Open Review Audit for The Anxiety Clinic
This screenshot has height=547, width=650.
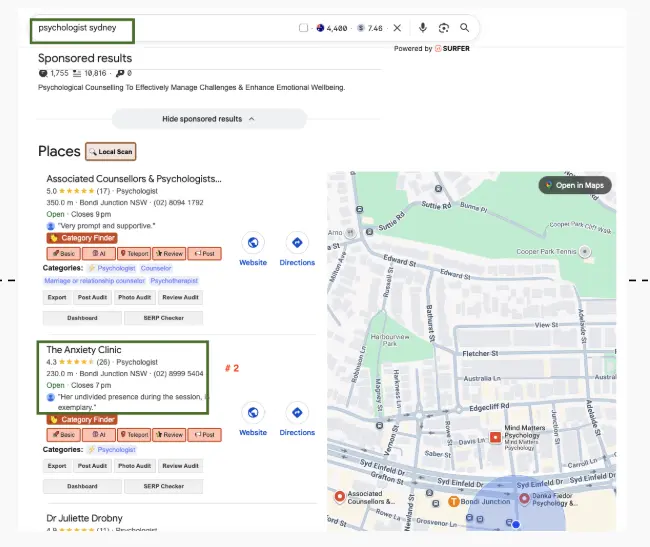point(180,466)
